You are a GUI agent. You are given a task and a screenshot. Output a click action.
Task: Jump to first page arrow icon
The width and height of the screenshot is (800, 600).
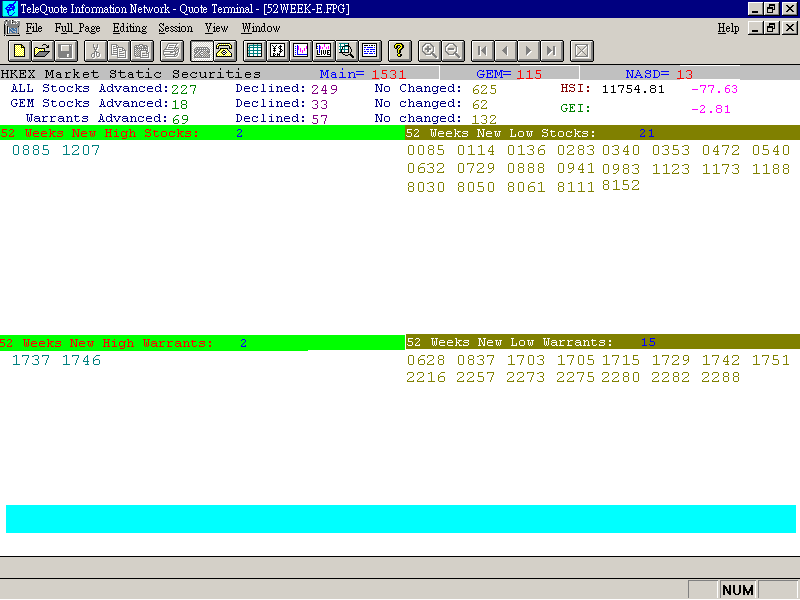coord(482,51)
